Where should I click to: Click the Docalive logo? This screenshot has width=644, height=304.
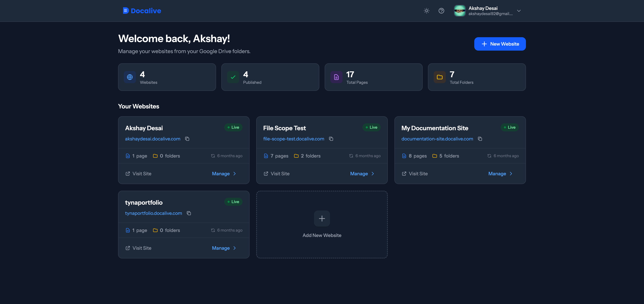pyautogui.click(x=142, y=11)
